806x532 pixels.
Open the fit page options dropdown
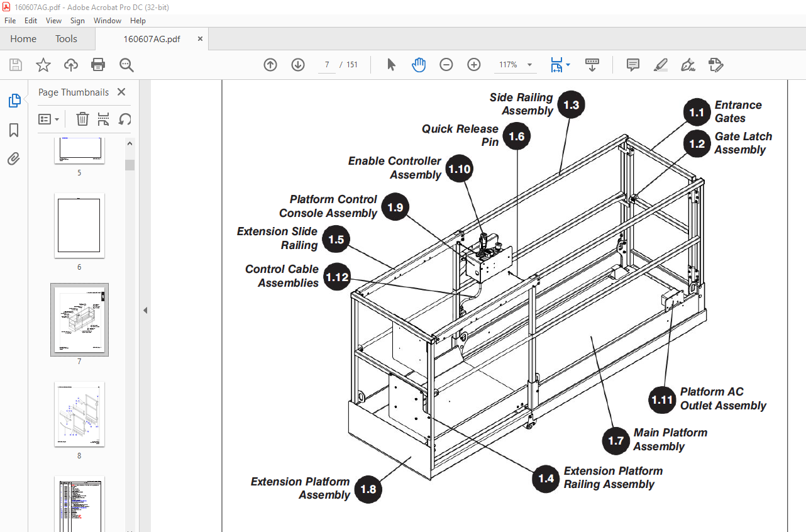click(x=560, y=65)
